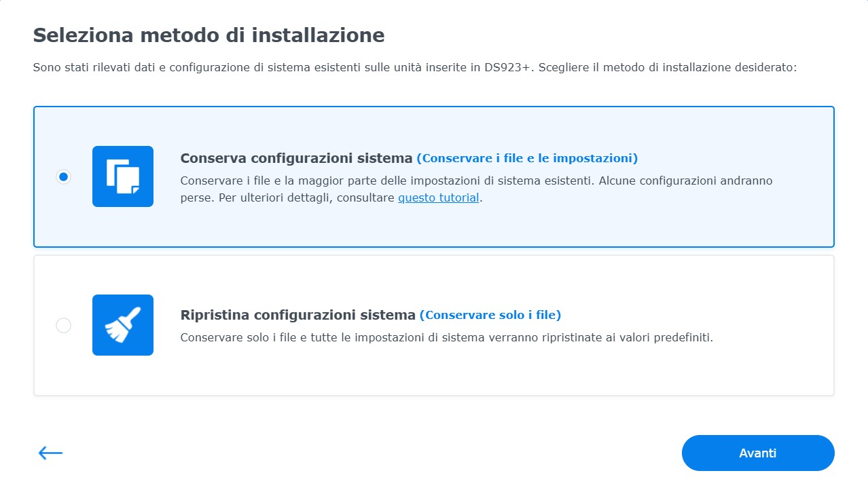Screen dimensions: 868x490
Task: Open the 'questo tutorial' link
Action: [x=439, y=198]
